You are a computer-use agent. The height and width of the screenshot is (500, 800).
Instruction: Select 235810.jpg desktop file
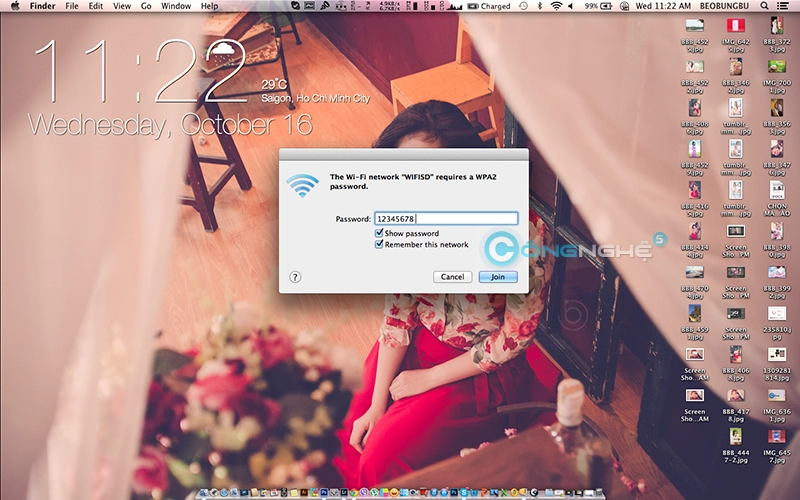click(777, 323)
